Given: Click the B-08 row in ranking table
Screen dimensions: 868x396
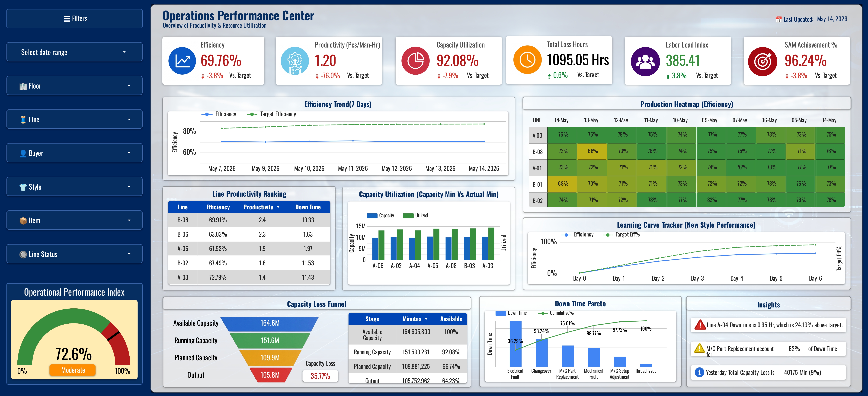Looking at the screenshot, I should pyautogui.click(x=249, y=220).
